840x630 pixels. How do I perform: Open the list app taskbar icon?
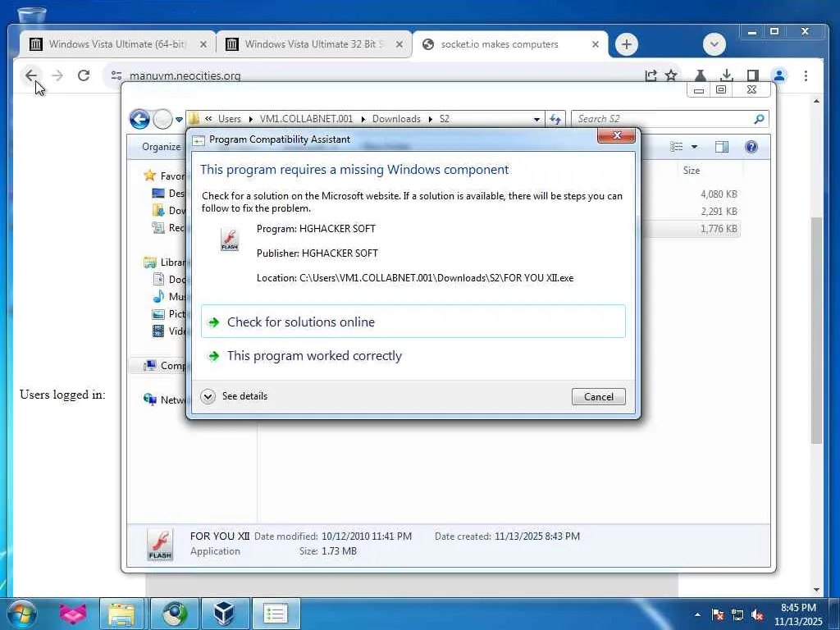tap(276, 614)
